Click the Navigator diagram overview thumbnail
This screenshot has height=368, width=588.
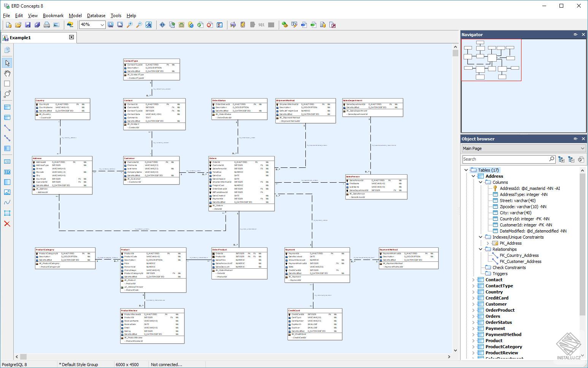(491, 60)
